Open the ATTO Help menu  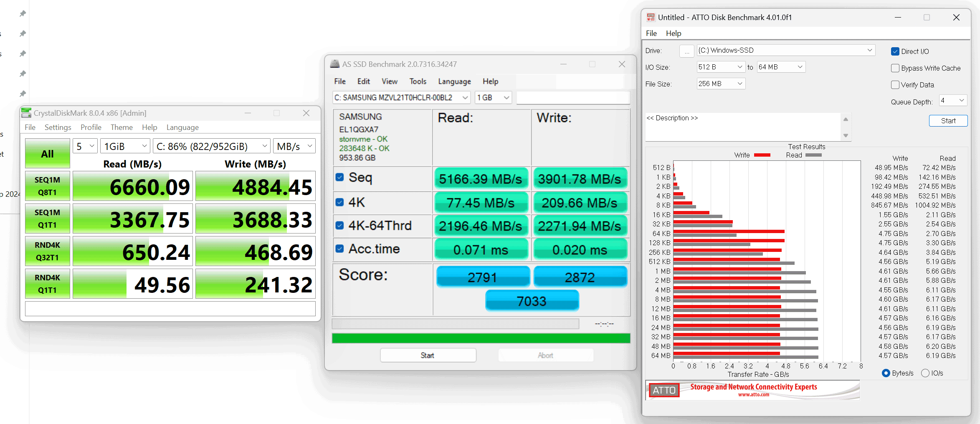(673, 33)
